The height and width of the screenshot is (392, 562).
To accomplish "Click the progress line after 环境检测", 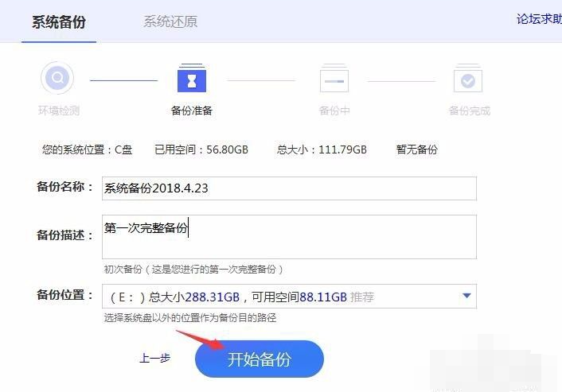I will (123, 80).
